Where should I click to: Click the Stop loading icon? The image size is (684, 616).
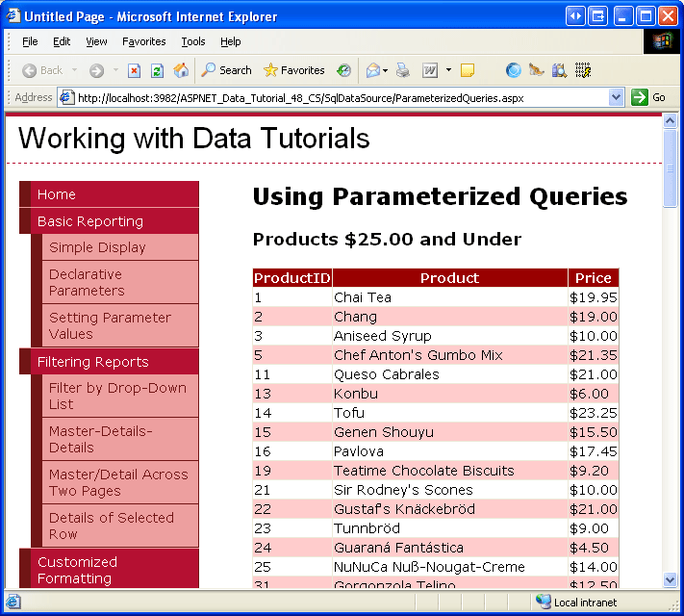pyautogui.click(x=135, y=70)
